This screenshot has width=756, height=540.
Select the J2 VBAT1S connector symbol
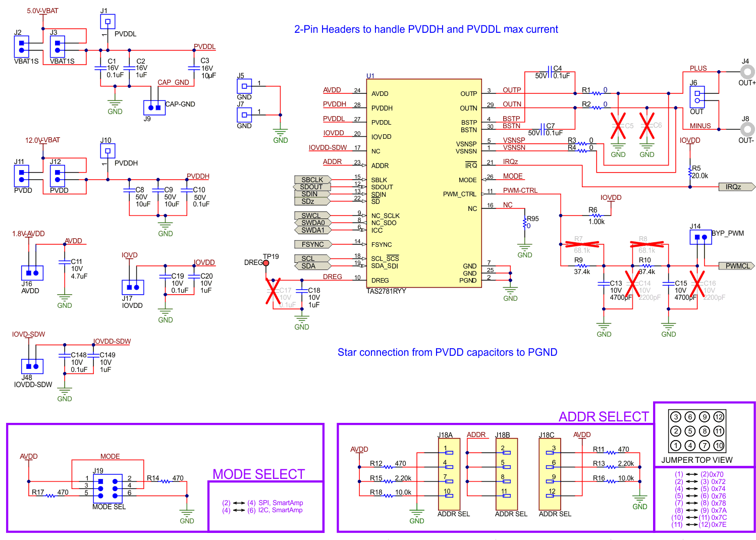21,46
